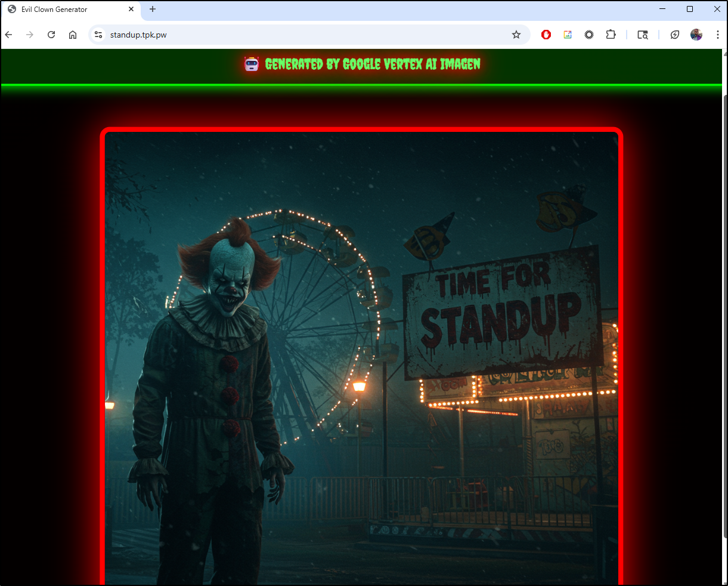Open a new browser tab
Image resolution: width=728 pixels, height=586 pixels.
(153, 10)
